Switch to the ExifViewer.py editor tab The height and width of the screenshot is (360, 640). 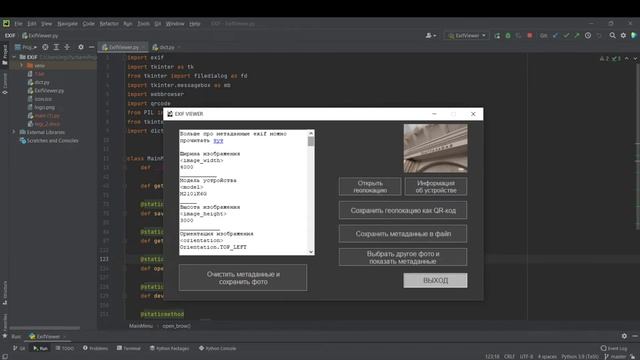tap(122, 47)
